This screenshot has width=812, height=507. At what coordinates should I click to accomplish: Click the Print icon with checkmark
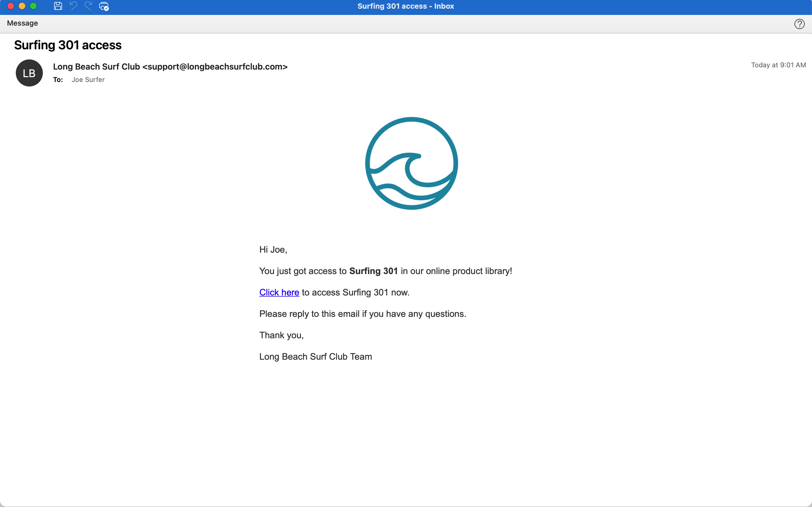[x=104, y=6]
